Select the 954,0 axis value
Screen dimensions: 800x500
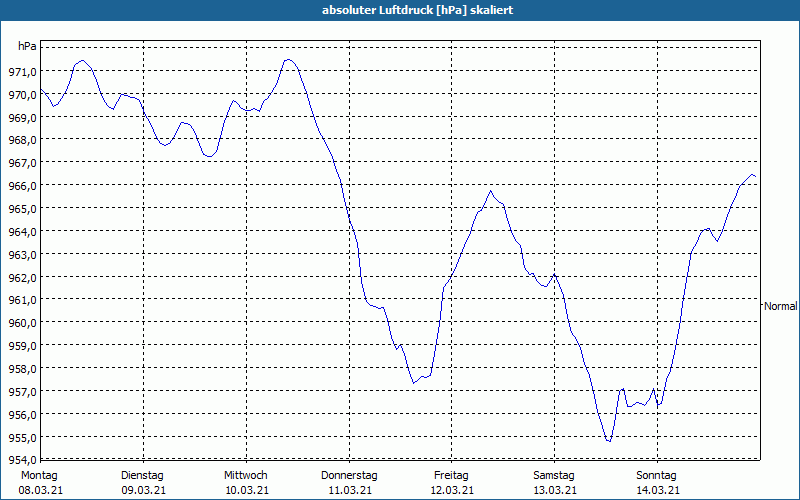coord(22,461)
